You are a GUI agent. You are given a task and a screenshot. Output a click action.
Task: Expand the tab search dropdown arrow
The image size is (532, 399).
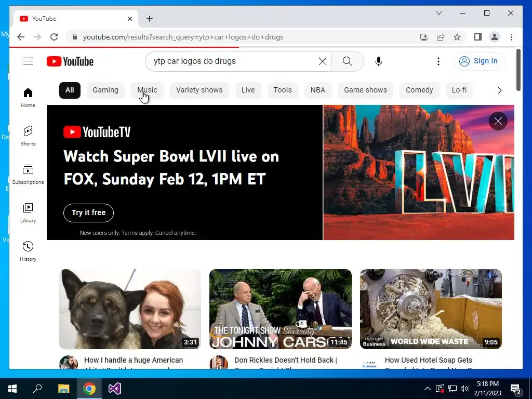438,13
